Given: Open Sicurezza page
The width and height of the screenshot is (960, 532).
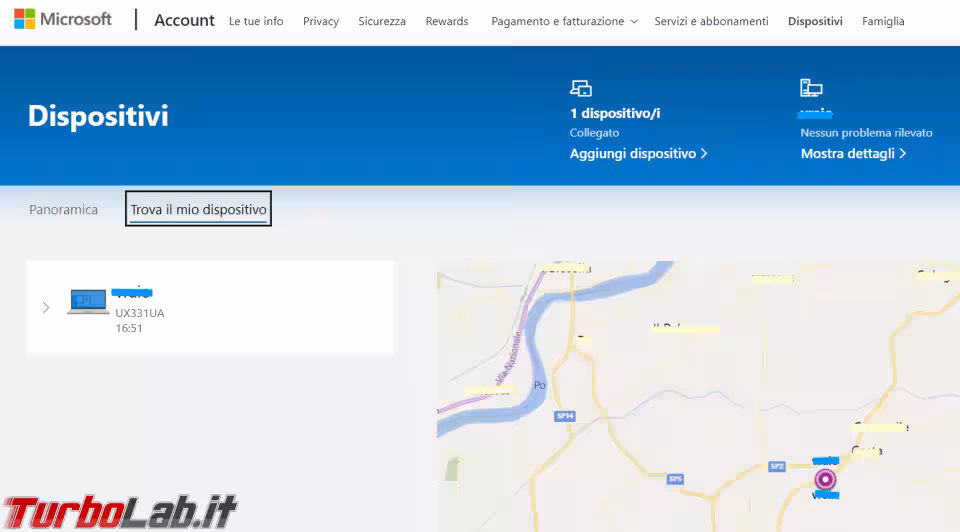Looking at the screenshot, I should pyautogui.click(x=382, y=21).
